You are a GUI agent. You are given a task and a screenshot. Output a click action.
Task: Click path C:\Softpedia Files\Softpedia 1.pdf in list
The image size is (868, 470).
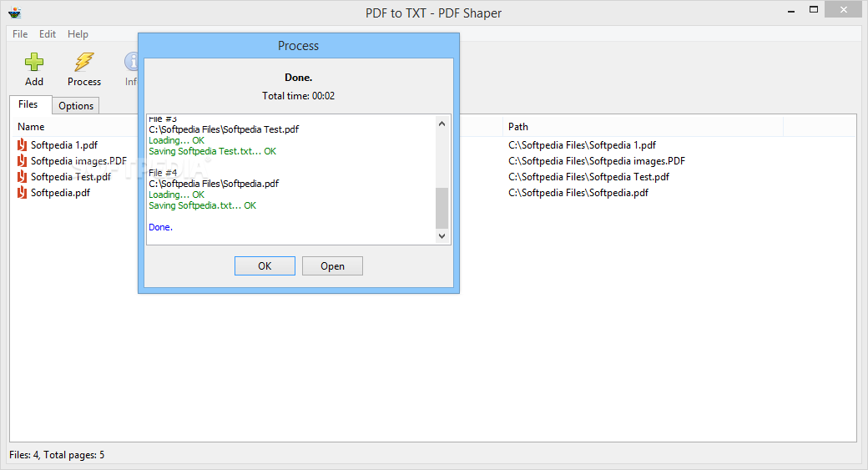click(582, 145)
